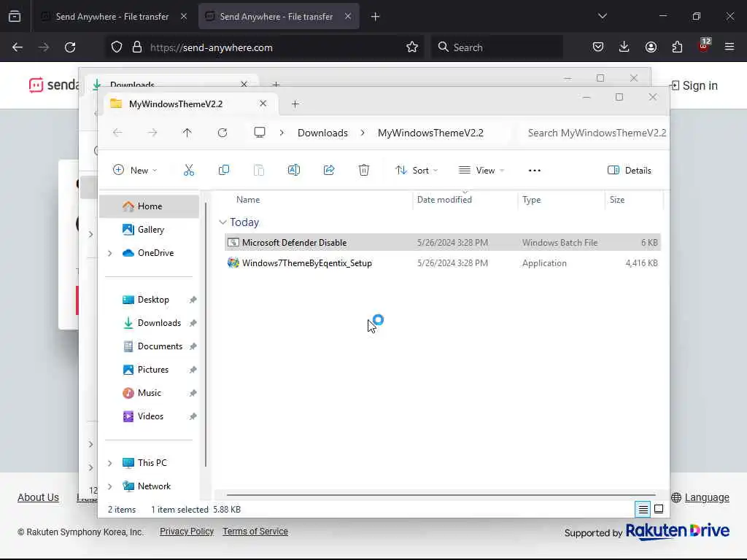
Task: Open the Firefox hamburger application menu
Action: click(x=729, y=47)
